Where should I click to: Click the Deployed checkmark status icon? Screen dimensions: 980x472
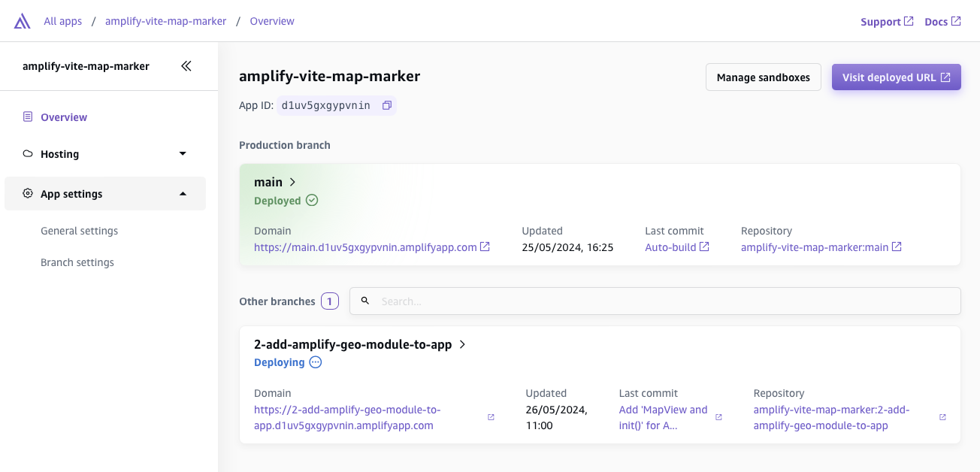coord(312,201)
